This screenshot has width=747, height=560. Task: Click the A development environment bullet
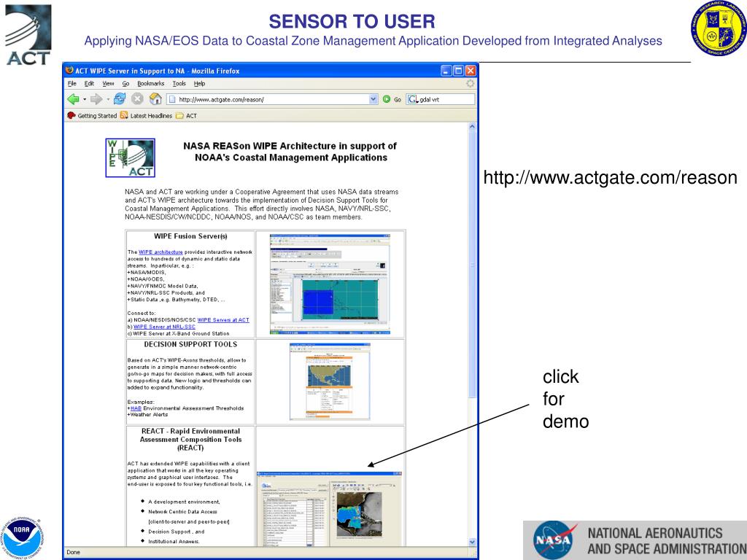184,502
